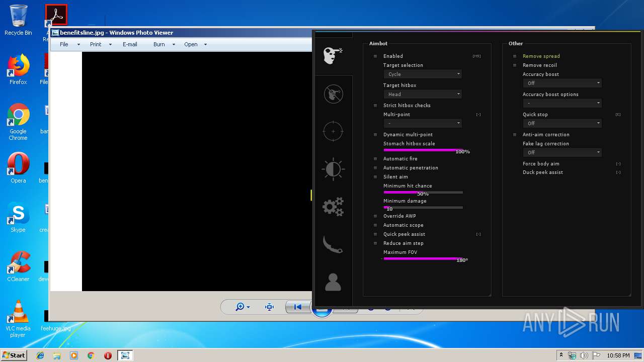Open the knife skins sidebar icon
Image resolution: width=644 pixels, height=362 pixels.
click(333, 245)
